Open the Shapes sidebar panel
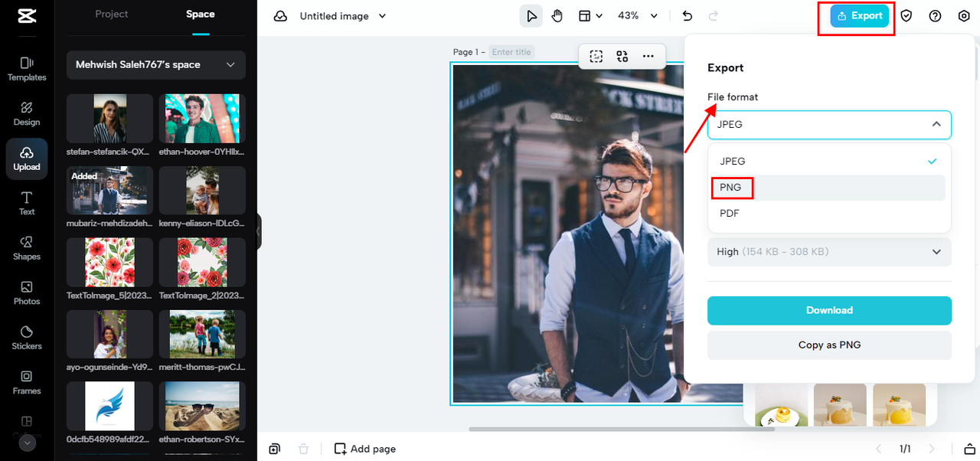The width and height of the screenshot is (980, 461). [x=27, y=248]
